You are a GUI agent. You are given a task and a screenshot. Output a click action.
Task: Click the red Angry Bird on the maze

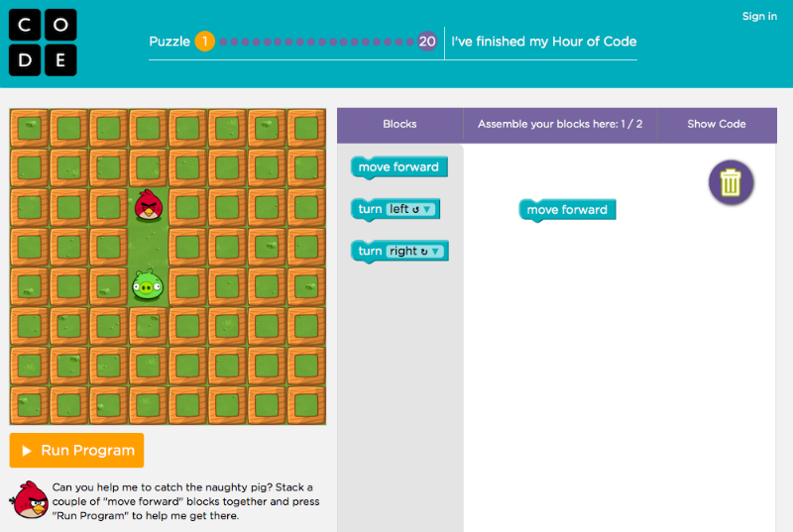(x=148, y=206)
